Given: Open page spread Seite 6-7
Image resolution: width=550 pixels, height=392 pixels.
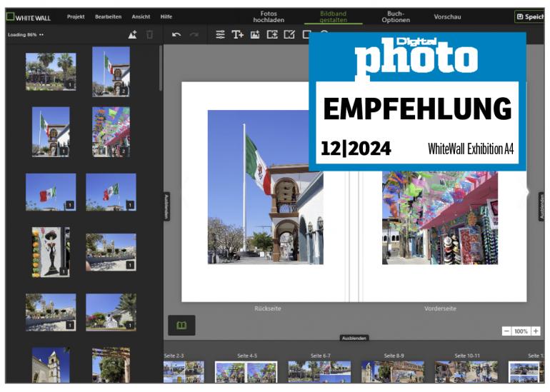Looking at the screenshot, I should tap(319, 371).
